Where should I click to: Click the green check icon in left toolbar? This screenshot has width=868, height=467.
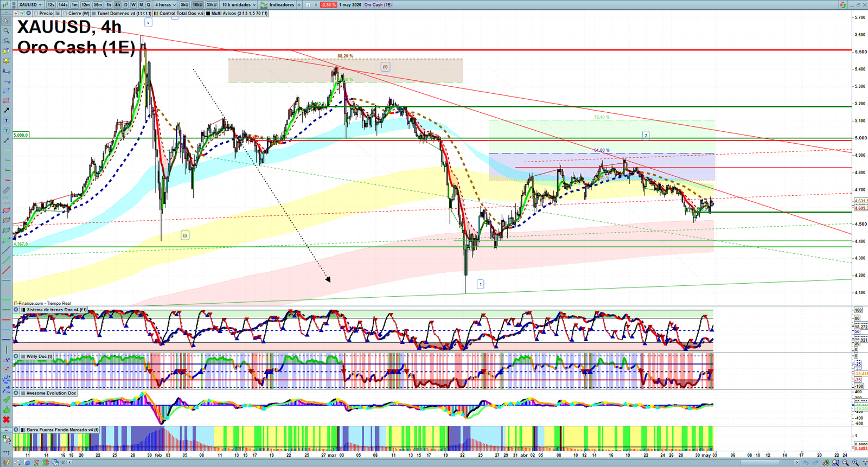pos(7,400)
